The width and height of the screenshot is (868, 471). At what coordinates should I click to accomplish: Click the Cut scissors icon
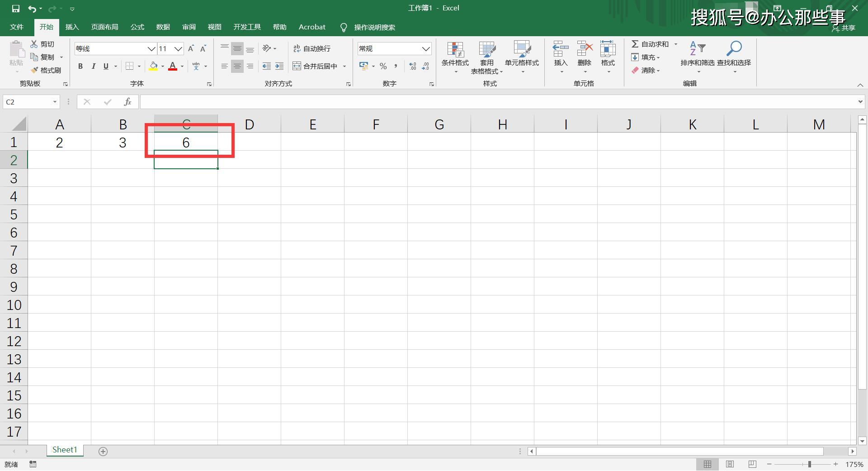click(x=34, y=44)
